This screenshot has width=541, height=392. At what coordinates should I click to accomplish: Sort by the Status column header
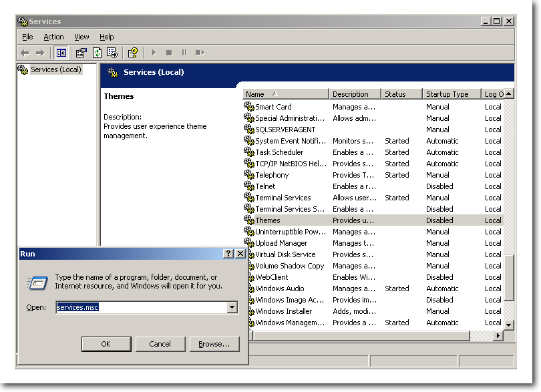[x=402, y=94]
